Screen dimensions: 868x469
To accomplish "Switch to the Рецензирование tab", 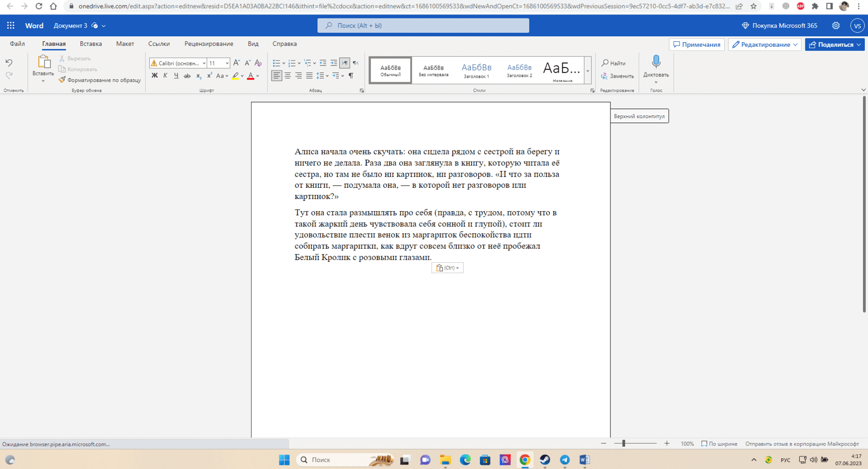I will (x=208, y=44).
